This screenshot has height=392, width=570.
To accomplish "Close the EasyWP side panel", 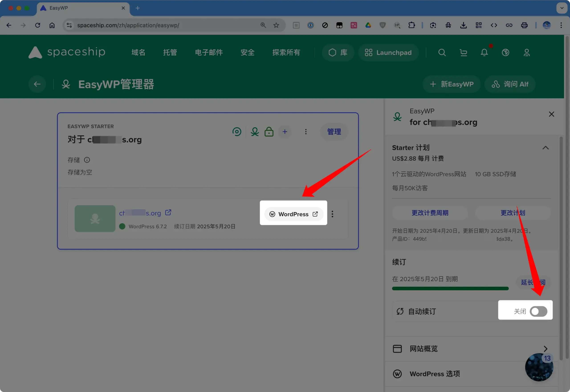I will (x=551, y=114).
